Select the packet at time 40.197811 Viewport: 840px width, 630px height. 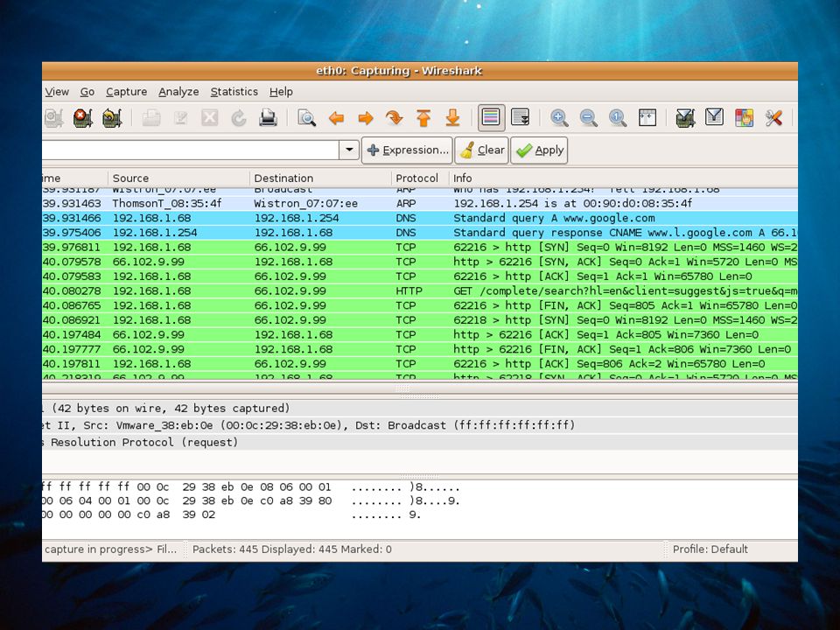click(x=419, y=364)
